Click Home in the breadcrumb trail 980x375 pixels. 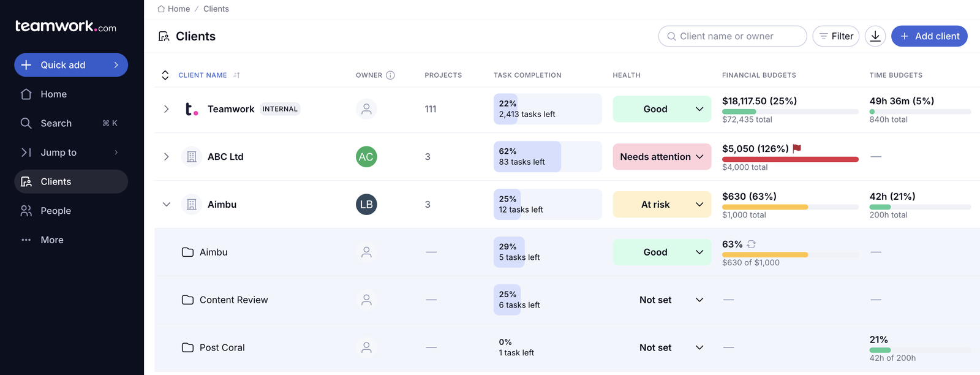tap(178, 9)
